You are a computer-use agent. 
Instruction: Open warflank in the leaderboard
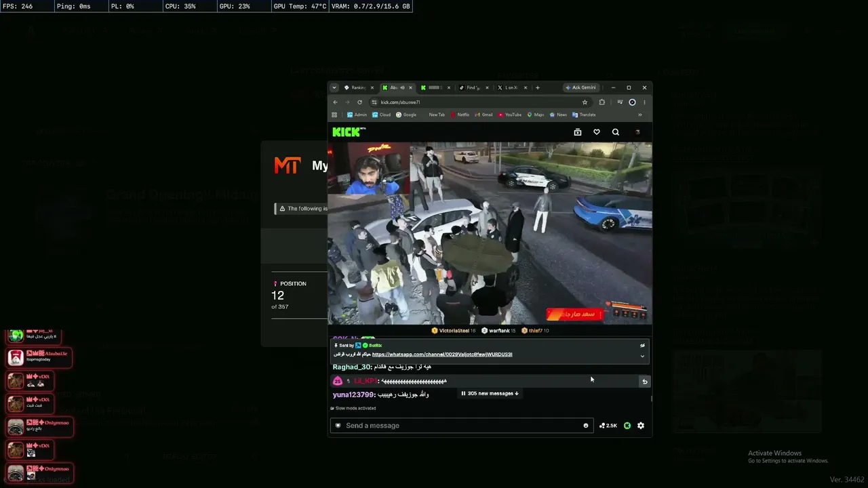point(498,331)
